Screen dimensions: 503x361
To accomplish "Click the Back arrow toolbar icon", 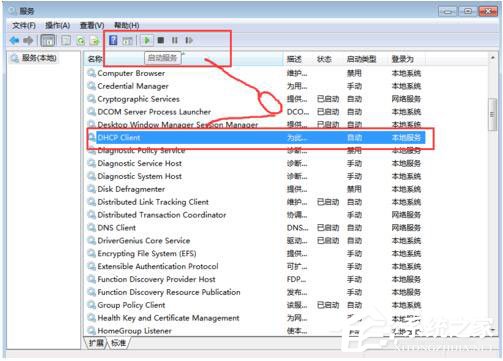I will pos(14,41).
